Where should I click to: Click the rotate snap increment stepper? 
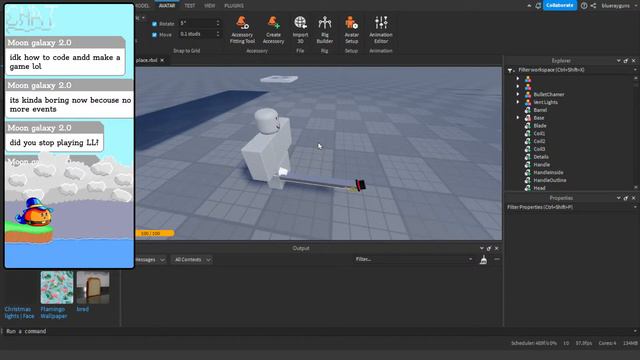(218, 23)
